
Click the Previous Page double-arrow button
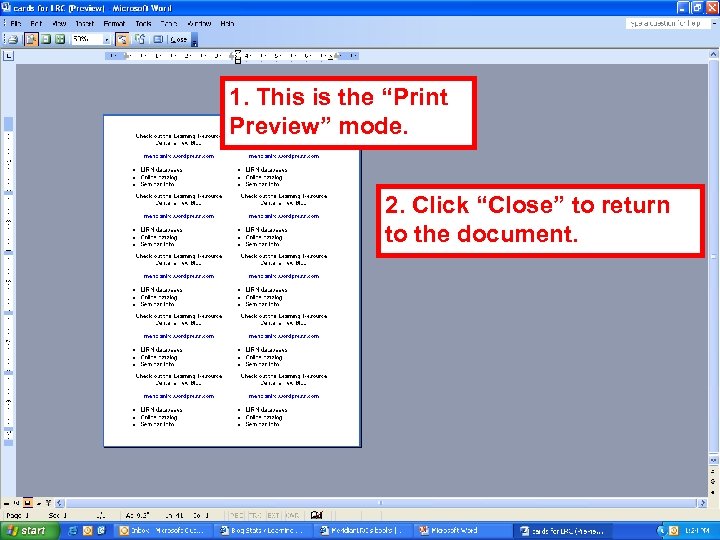tap(713, 471)
